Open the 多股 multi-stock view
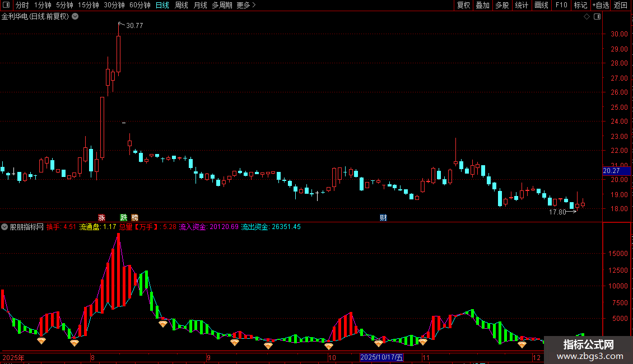The width and height of the screenshot is (633, 364). click(x=502, y=5)
